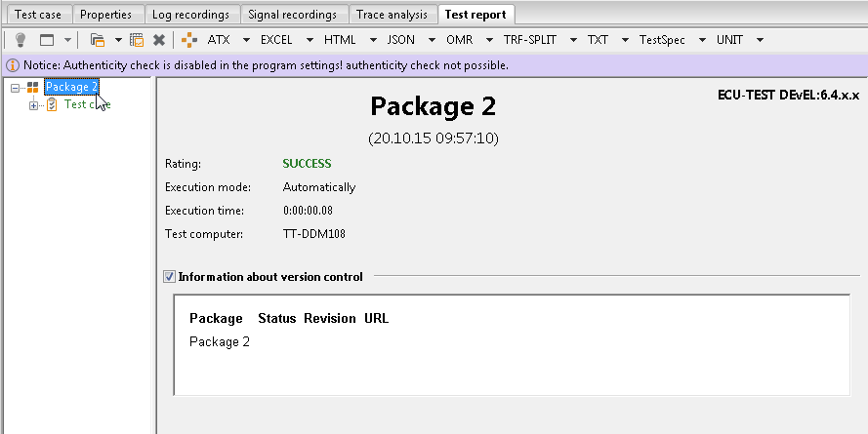Screen dimensions: 868x434
Task: Open the Trace analysis tab
Action: [x=392, y=15]
